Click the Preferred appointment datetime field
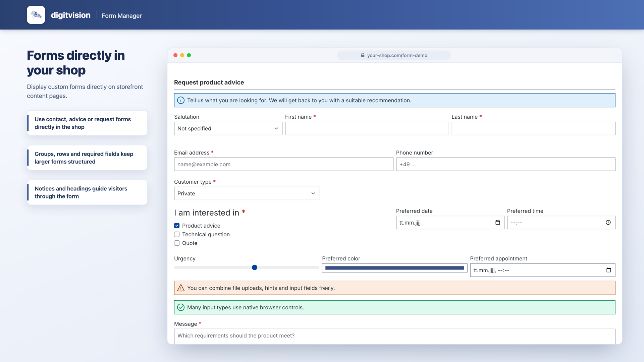644x362 pixels. pyautogui.click(x=542, y=270)
